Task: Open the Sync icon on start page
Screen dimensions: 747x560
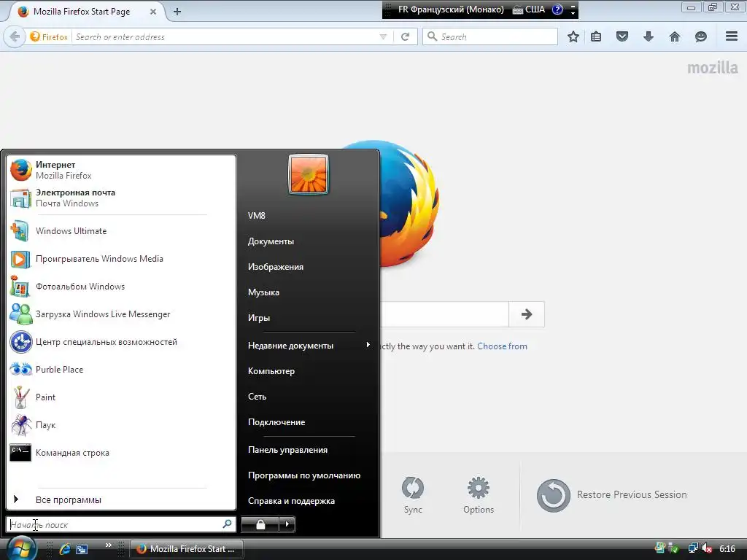Action: (x=413, y=495)
